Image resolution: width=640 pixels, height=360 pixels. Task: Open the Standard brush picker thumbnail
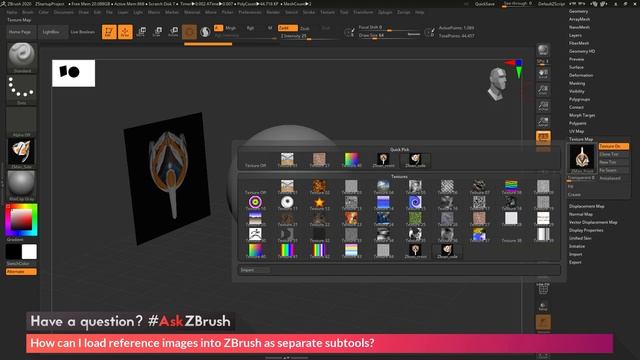coord(22,57)
